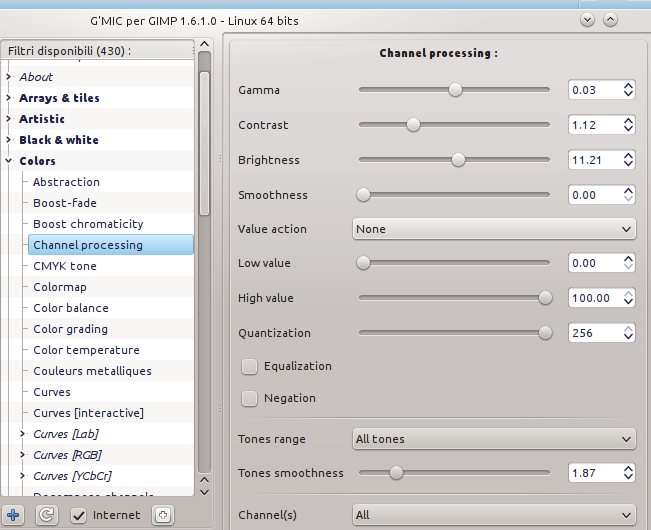The image size is (651, 530).
Task: Click the Contrast slider handle
Action: click(x=413, y=125)
